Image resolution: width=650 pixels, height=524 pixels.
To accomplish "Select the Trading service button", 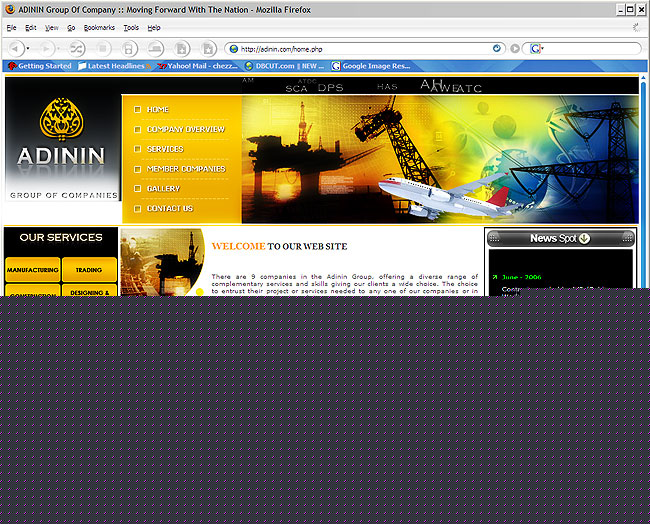I will (x=89, y=270).
